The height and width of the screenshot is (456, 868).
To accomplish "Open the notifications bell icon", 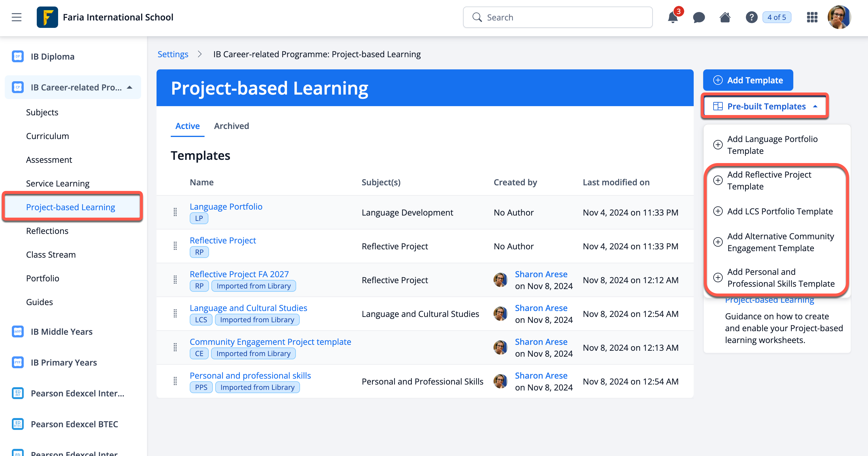I will click(673, 17).
